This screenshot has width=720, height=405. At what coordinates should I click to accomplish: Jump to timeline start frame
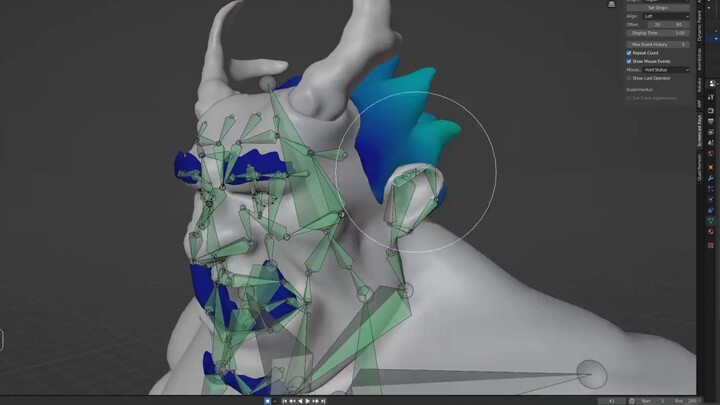284,401
